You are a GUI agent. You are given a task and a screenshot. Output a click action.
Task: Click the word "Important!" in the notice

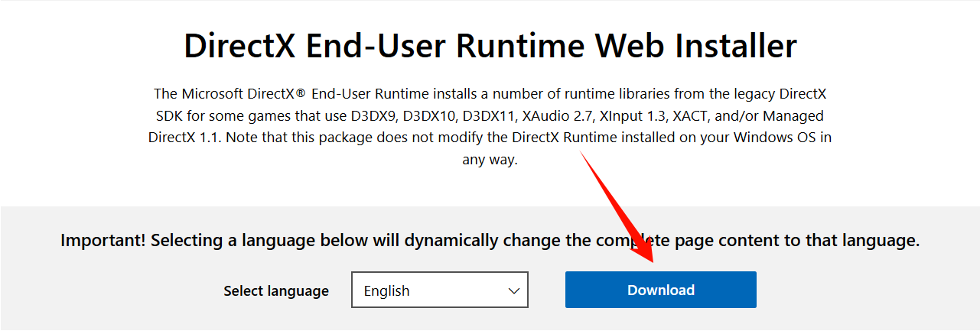103,241
